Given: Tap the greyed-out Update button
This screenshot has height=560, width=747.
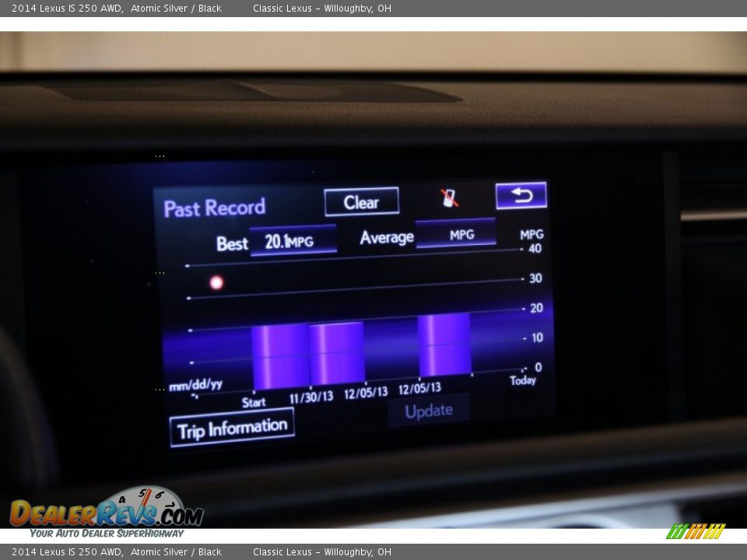Looking at the screenshot, I should [429, 411].
